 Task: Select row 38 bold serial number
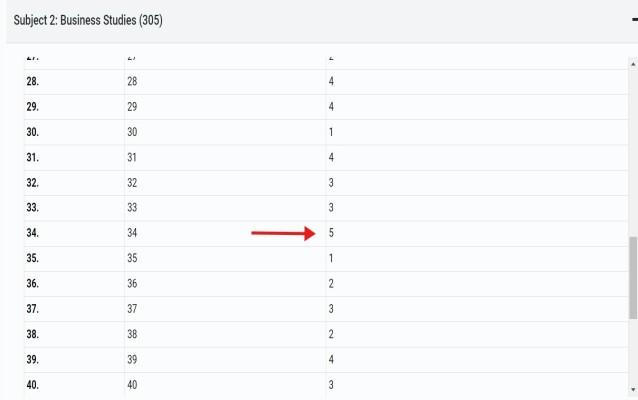click(33, 334)
